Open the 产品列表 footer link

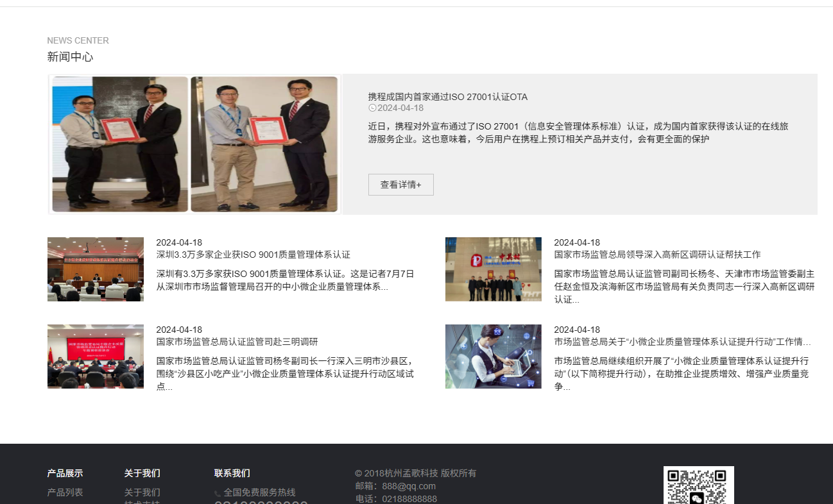[x=65, y=492]
